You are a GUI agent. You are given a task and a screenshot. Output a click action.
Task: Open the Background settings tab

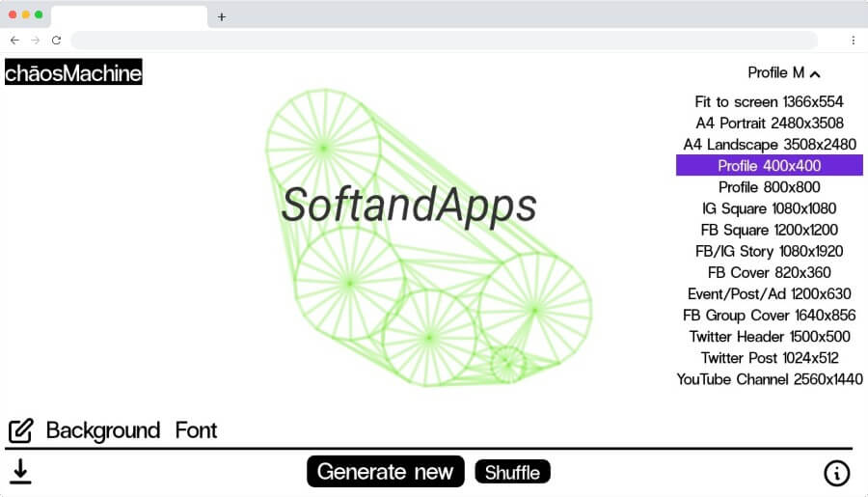point(103,430)
